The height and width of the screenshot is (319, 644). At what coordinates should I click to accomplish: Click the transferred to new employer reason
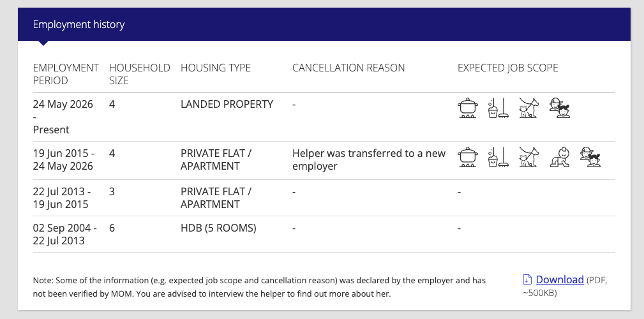pyautogui.click(x=369, y=159)
